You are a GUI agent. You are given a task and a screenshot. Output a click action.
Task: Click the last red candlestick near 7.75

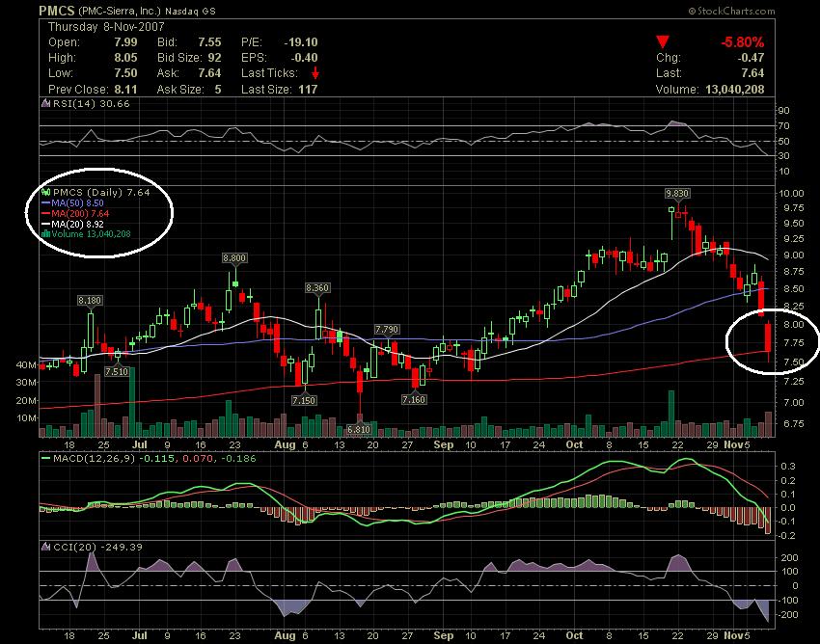coord(768,337)
